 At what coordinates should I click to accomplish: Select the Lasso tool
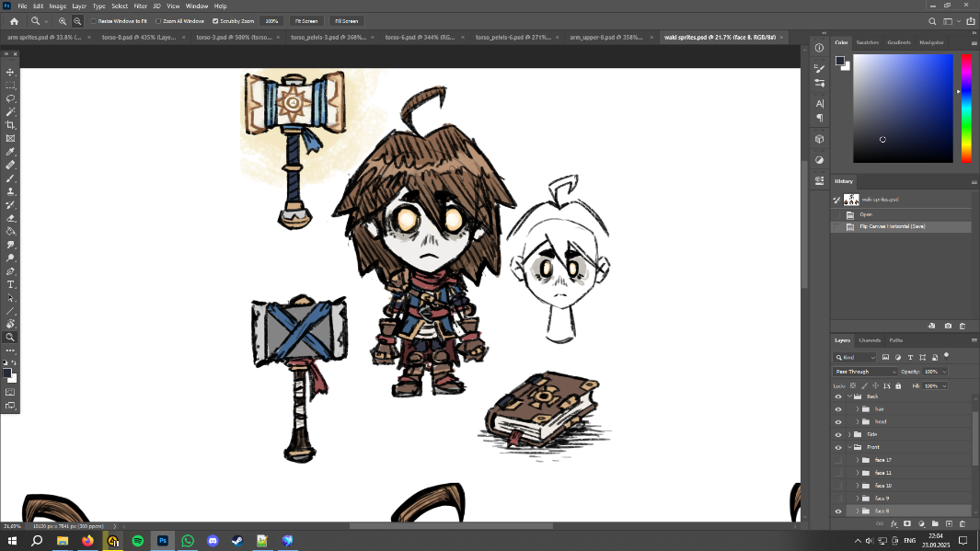pyautogui.click(x=11, y=98)
